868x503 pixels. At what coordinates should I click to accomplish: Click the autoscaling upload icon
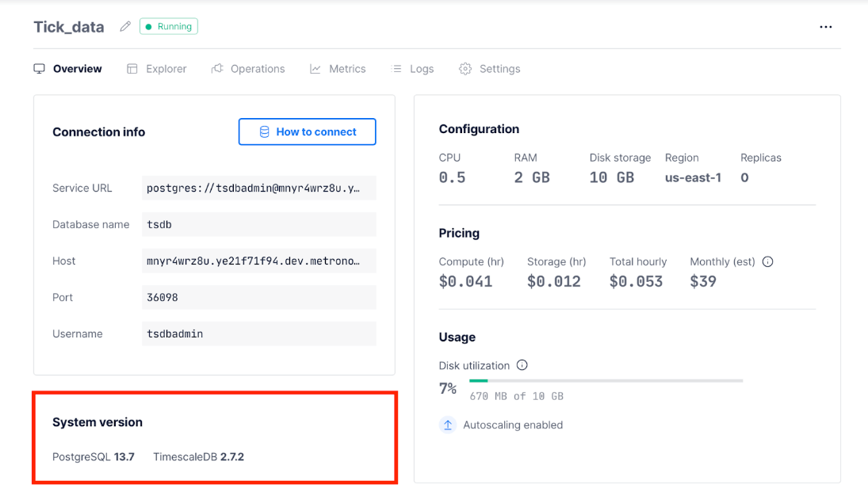point(448,425)
